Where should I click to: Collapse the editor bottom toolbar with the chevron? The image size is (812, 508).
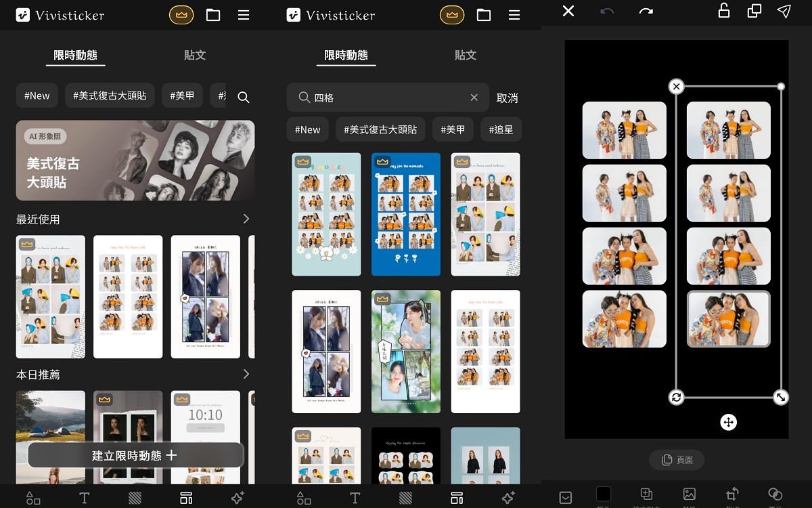566,498
